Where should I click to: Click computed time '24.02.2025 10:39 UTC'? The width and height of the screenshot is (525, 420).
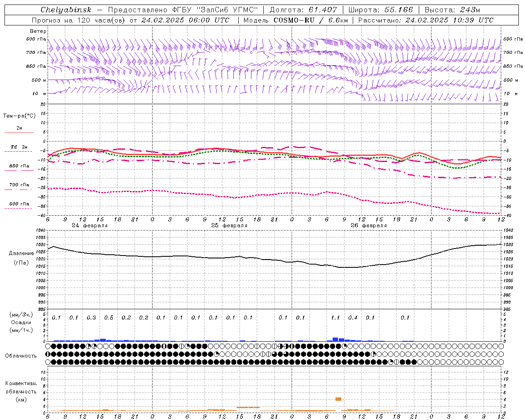coord(449,20)
